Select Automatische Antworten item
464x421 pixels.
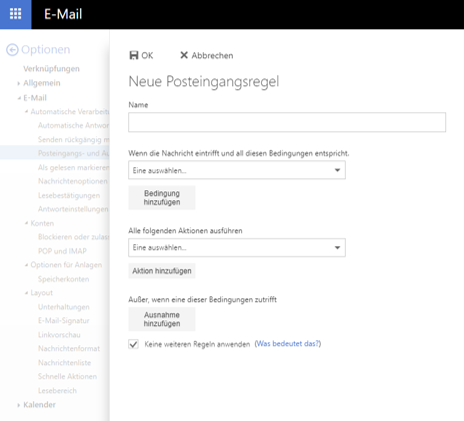[73, 125]
